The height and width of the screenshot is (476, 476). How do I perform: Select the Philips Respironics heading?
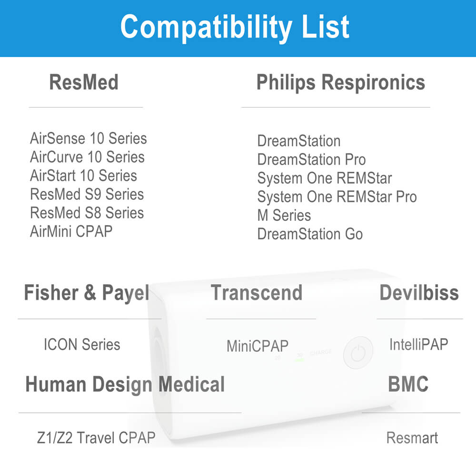[341, 82]
